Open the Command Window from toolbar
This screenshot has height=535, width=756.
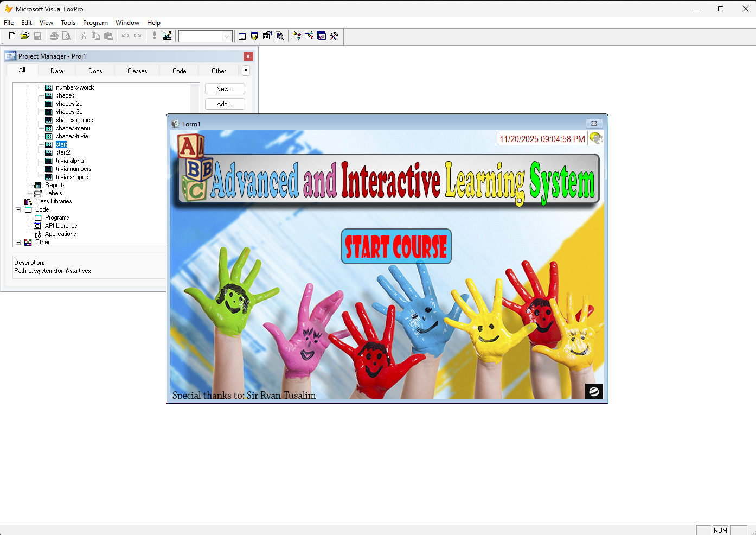pos(242,36)
